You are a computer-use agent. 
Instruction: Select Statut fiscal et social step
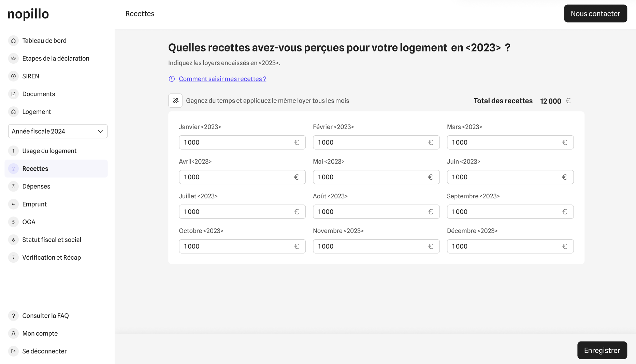(52, 240)
